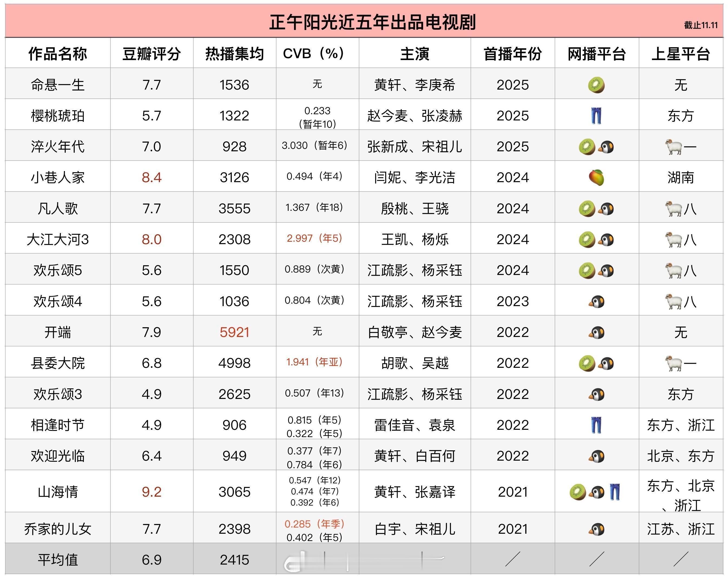Screen dimensions: 728x580
Task: Click the 热播集均 column header
Action: tap(234, 54)
